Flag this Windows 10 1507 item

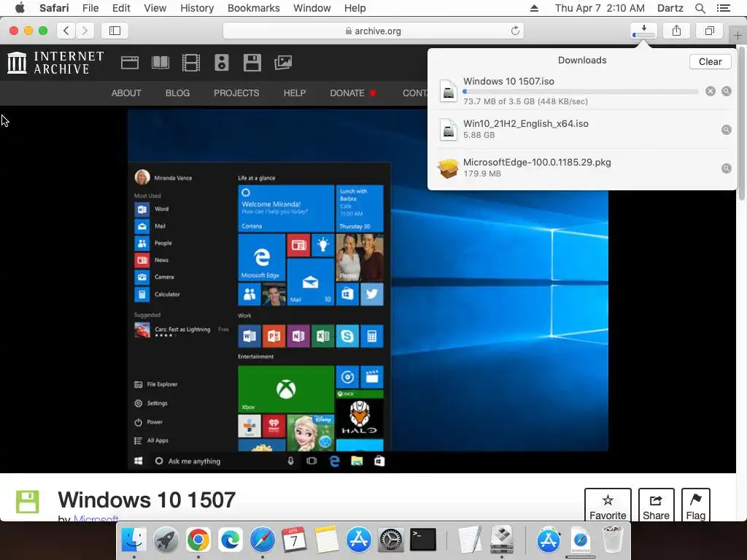pos(695,505)
